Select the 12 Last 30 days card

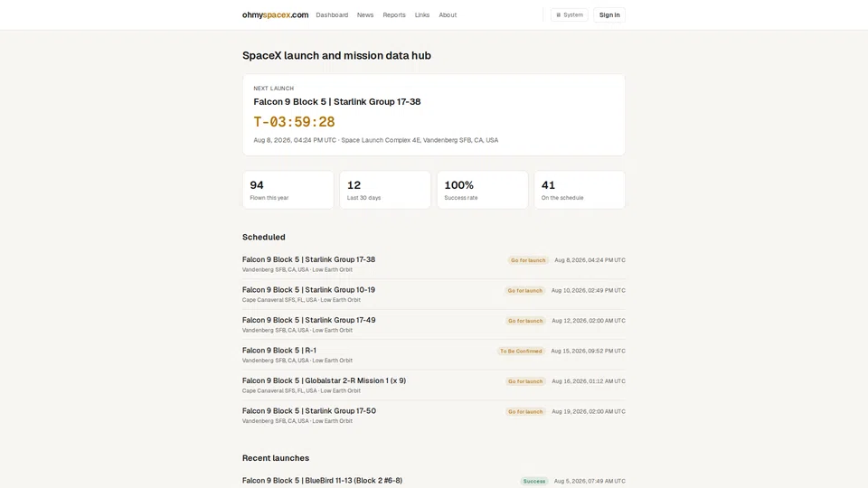[x=385, y=190]
